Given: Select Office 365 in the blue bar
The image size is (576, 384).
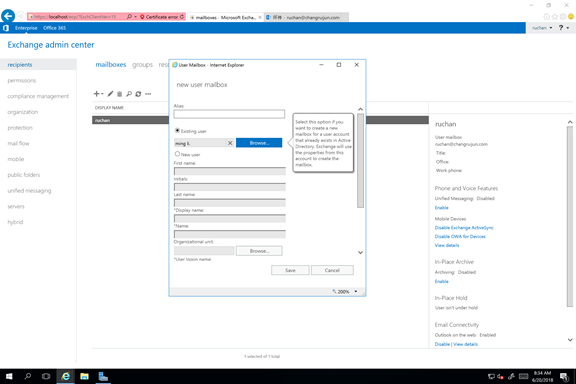Looking at the screenshot, I should coord(54,28).
